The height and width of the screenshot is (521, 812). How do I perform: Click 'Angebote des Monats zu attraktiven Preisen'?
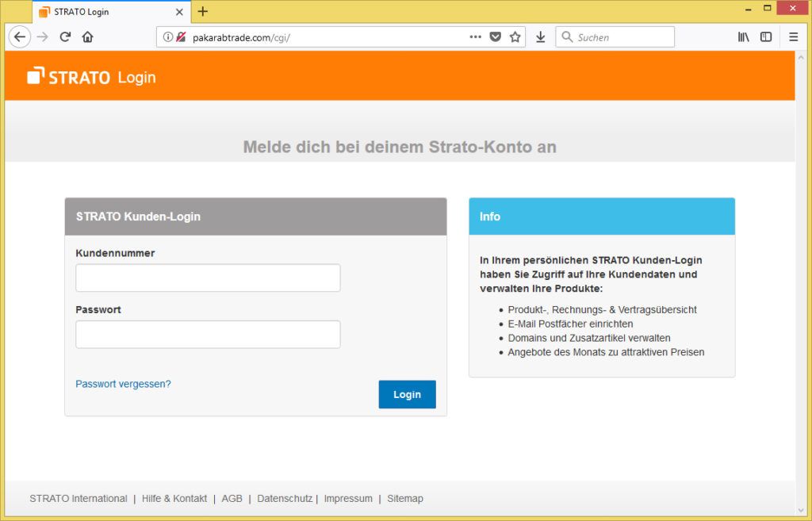(x=606, y=352)
